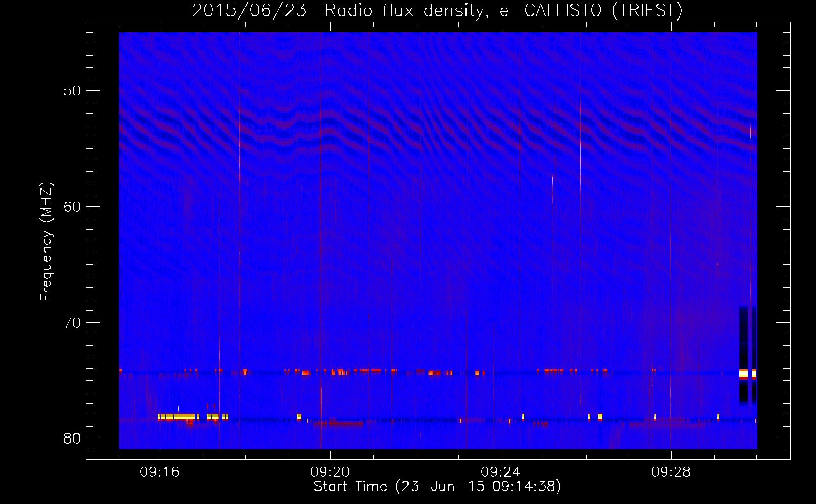Screen dimensions: 816x504
Task: Select the 60 MHz frequency tick label
Action: (x=72, y=207)
